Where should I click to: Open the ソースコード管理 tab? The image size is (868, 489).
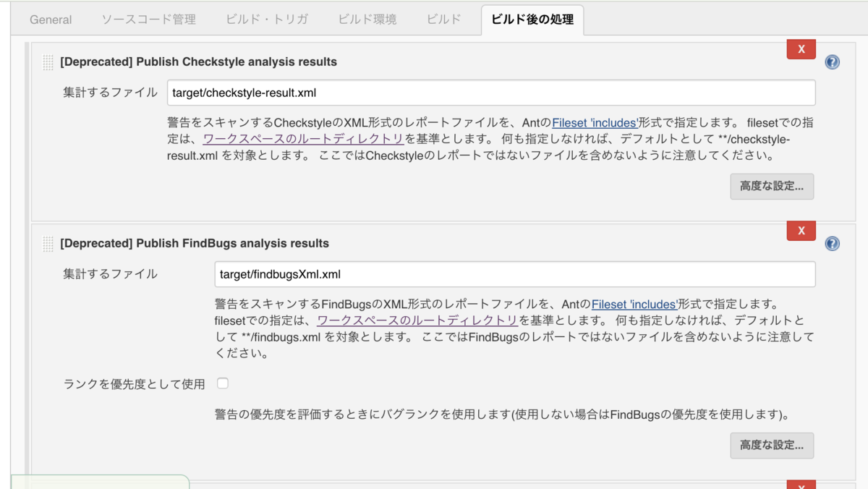click(x=148, y=20)
